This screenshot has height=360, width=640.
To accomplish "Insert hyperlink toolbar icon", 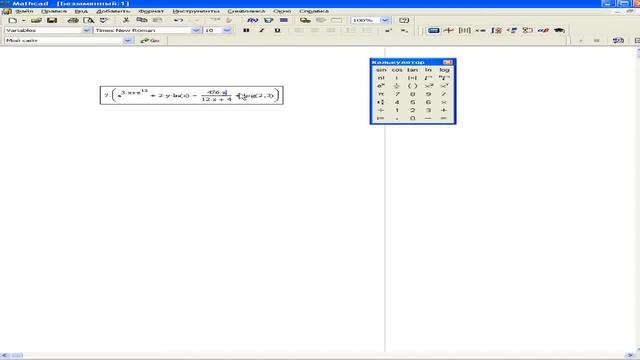I will point(305,20).
